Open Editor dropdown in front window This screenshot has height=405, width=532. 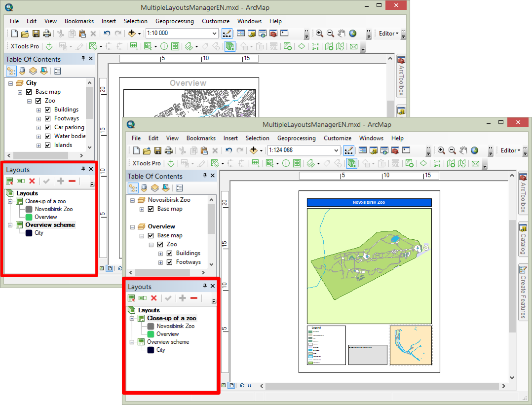(510, 150)
